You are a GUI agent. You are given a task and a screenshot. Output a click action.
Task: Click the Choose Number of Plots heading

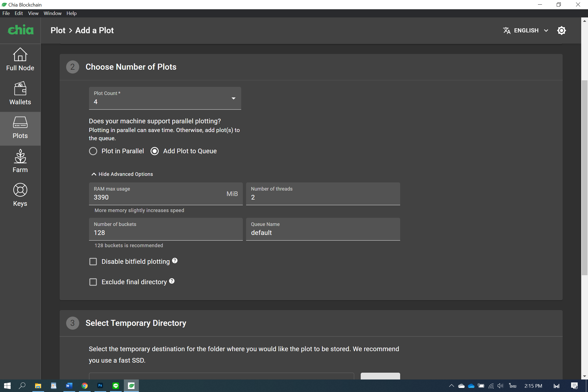(x=131, y=67)
